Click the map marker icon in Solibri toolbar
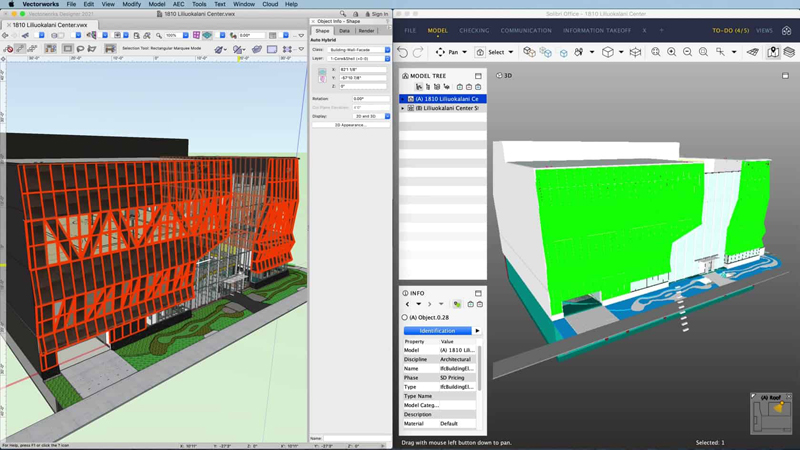800x450 pixels. [x=773, y=52]
